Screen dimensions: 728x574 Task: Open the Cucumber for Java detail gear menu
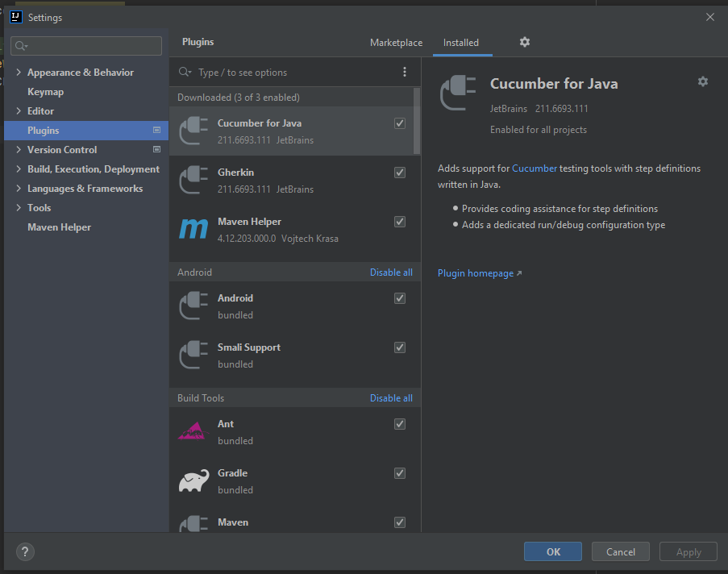point(703,81)
